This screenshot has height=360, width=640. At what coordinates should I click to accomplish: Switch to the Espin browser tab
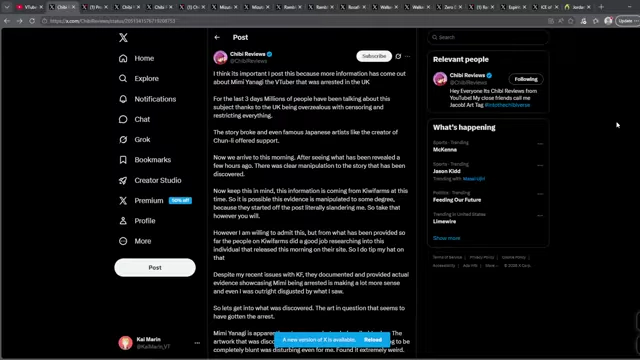512,7
